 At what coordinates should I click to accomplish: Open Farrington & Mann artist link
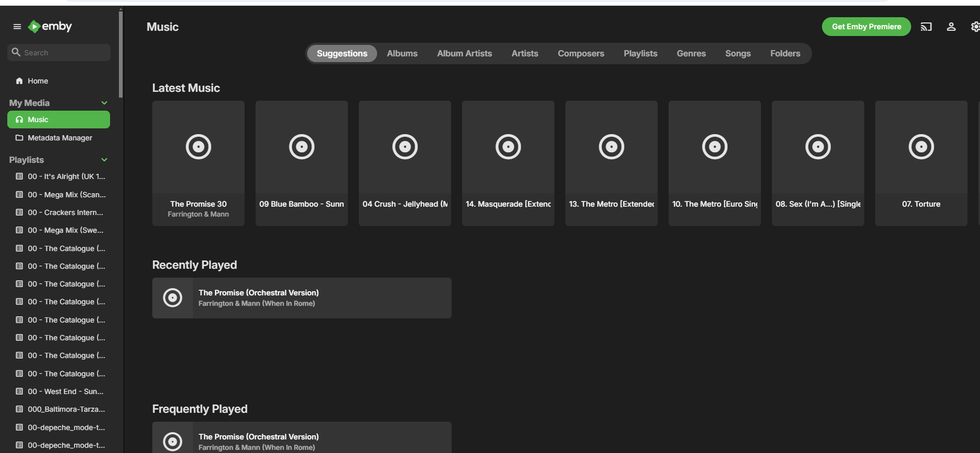pos(198,214)
